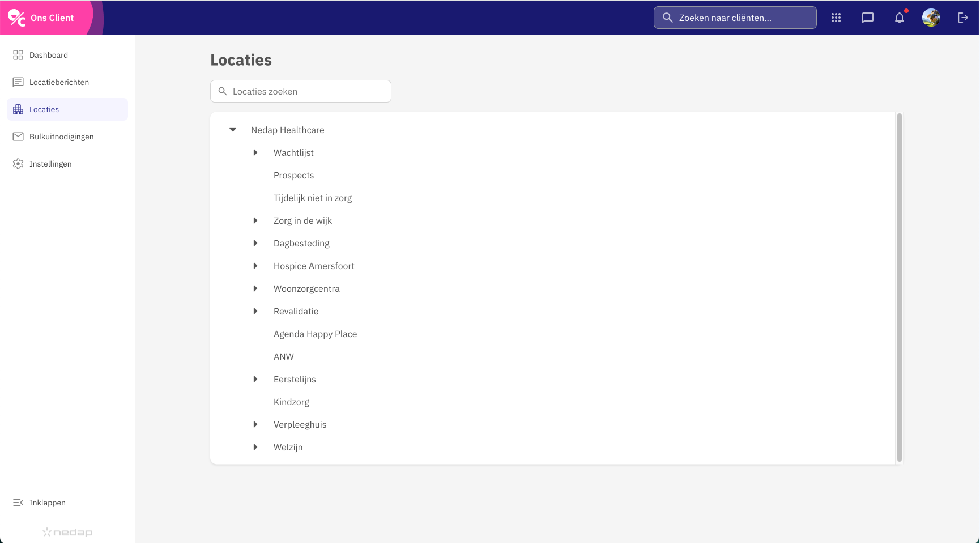Viewport: 980px width, 545px height.
Task: Expand the Verpleeghuis node
Action: pyautogui.click(x=255, y=424)
